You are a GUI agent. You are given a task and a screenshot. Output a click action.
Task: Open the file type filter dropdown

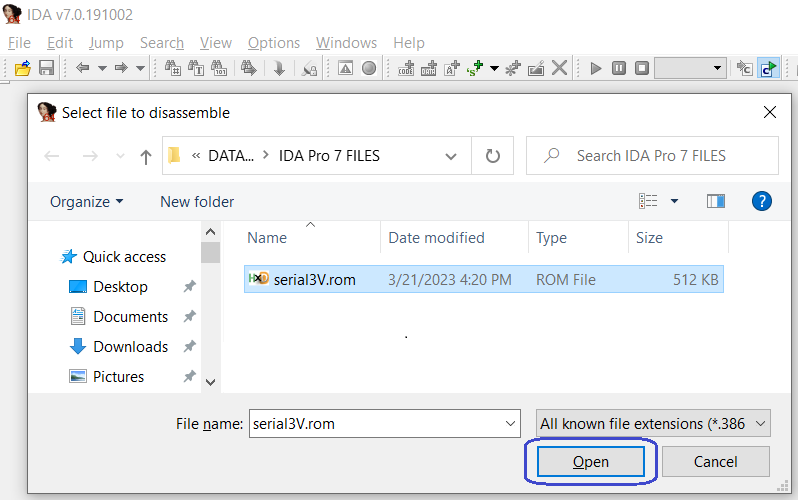(x=653, y=424)
